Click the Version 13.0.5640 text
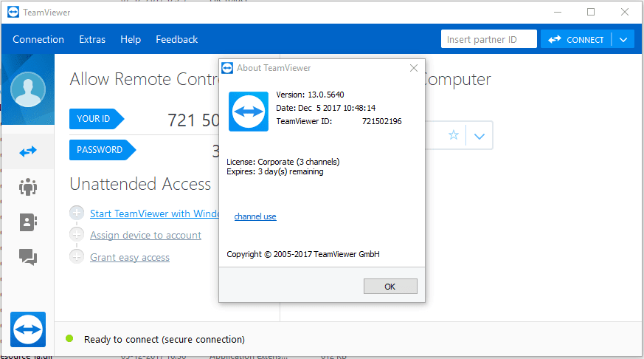The height and width of the screenshot is (359, 644). 310,95
